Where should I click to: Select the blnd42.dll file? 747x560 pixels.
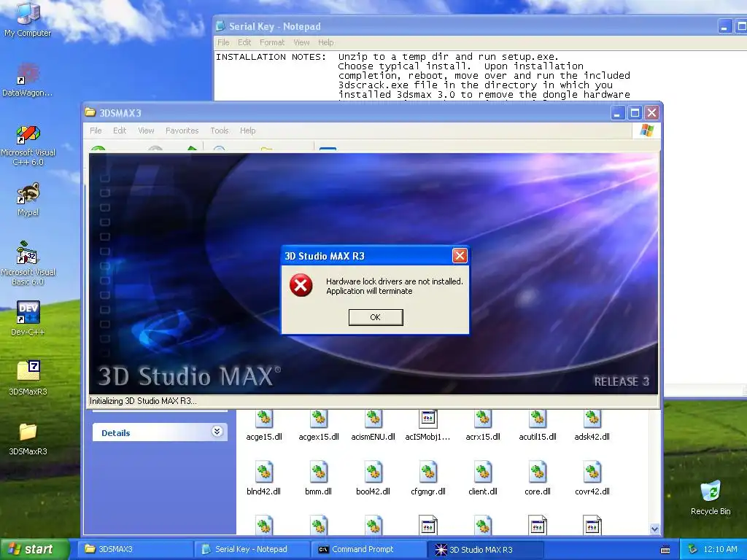click(264, 478)
